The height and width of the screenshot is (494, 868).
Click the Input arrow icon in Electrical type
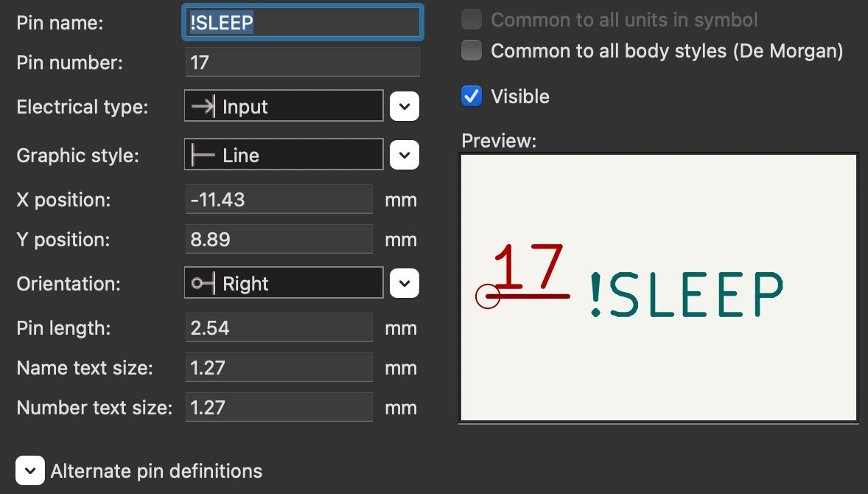click(x=203, y=107)
